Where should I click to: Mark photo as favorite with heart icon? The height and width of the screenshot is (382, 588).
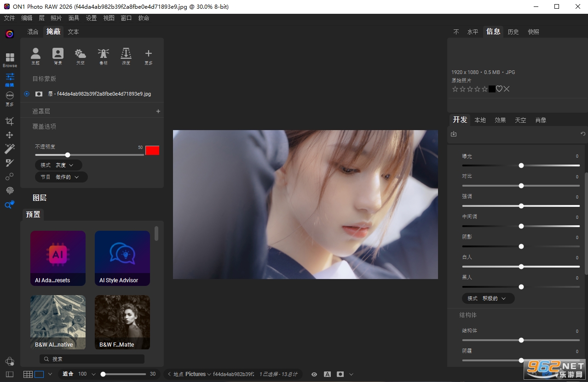(499, 89)
